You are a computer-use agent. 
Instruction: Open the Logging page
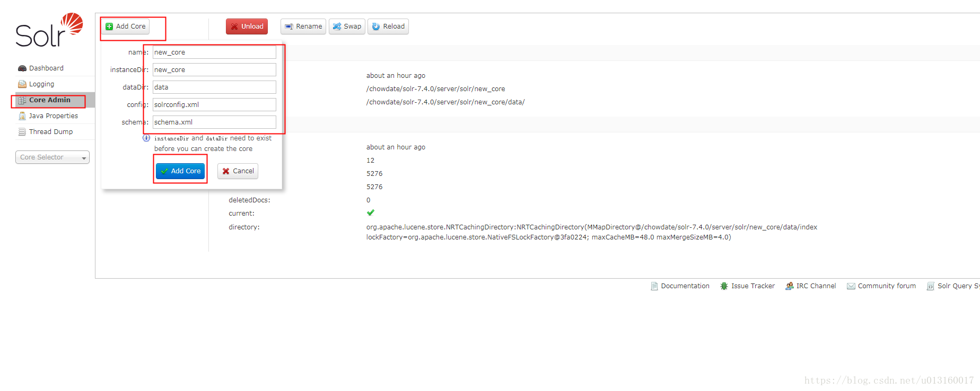pyautogui.click(x=41, y=84)
